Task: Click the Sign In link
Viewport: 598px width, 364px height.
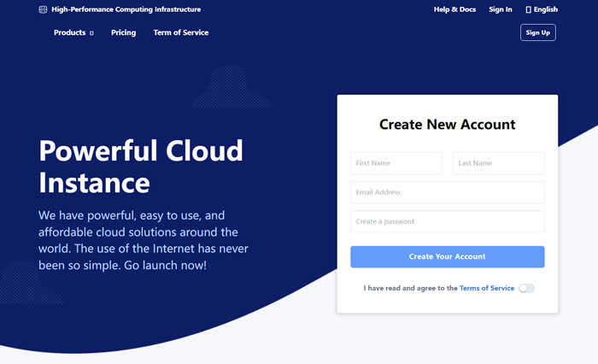Action: click(x=501, y=9)
